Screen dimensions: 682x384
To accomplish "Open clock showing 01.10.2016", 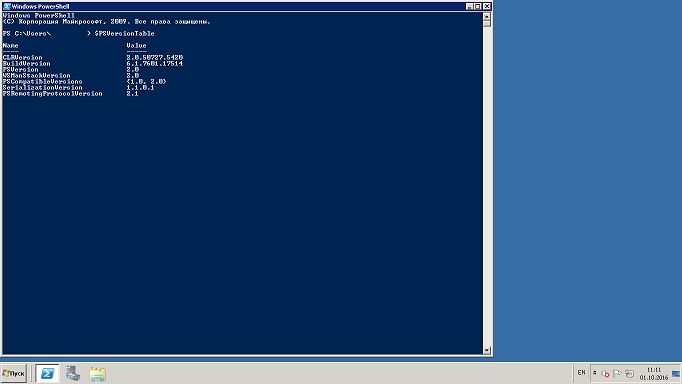I will pyautogui.click(x=654, y=374).
